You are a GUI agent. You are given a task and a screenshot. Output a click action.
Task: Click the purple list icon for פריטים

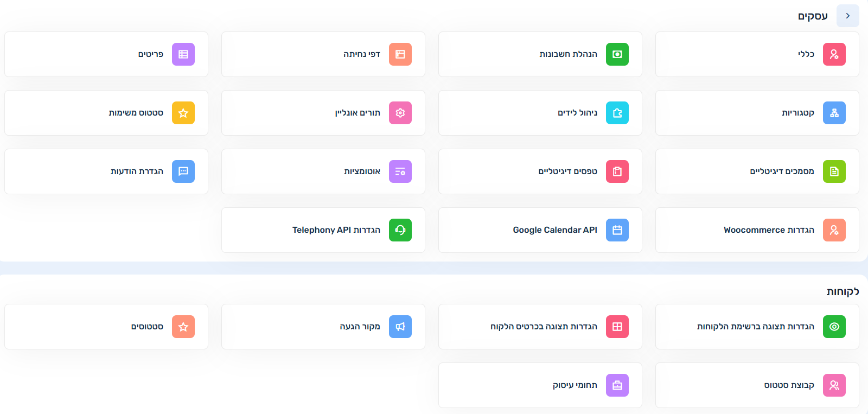(x=183, y=54)
